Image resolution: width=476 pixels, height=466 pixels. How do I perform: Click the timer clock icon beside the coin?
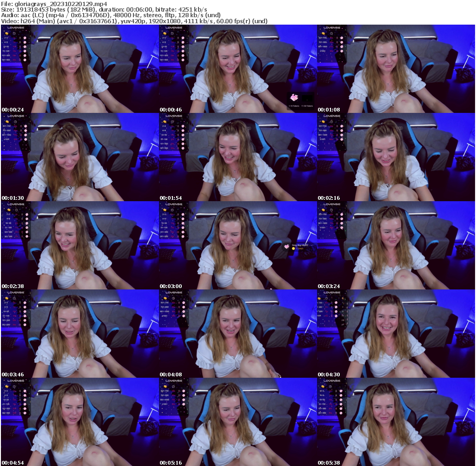(x=14, y=33)
